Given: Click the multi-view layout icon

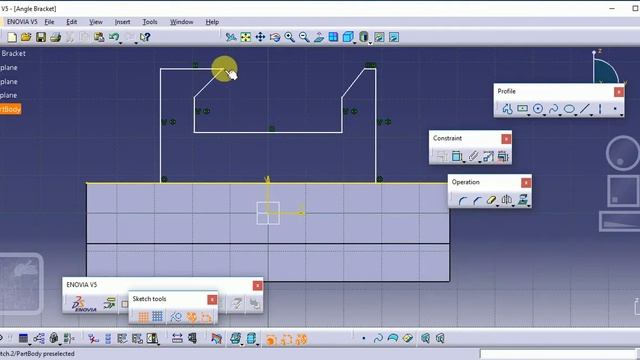Looking at the screenshot, I should point(333,37).
